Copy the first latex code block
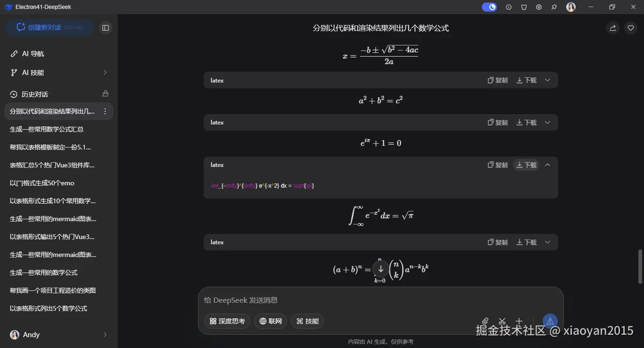644x348 pixels. 497,80
